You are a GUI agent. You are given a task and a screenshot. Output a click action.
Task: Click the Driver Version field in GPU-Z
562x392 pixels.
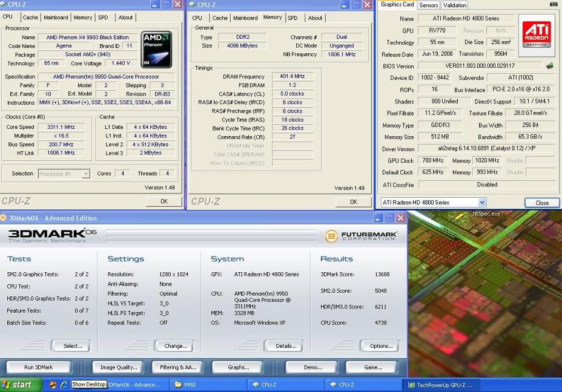487,148
